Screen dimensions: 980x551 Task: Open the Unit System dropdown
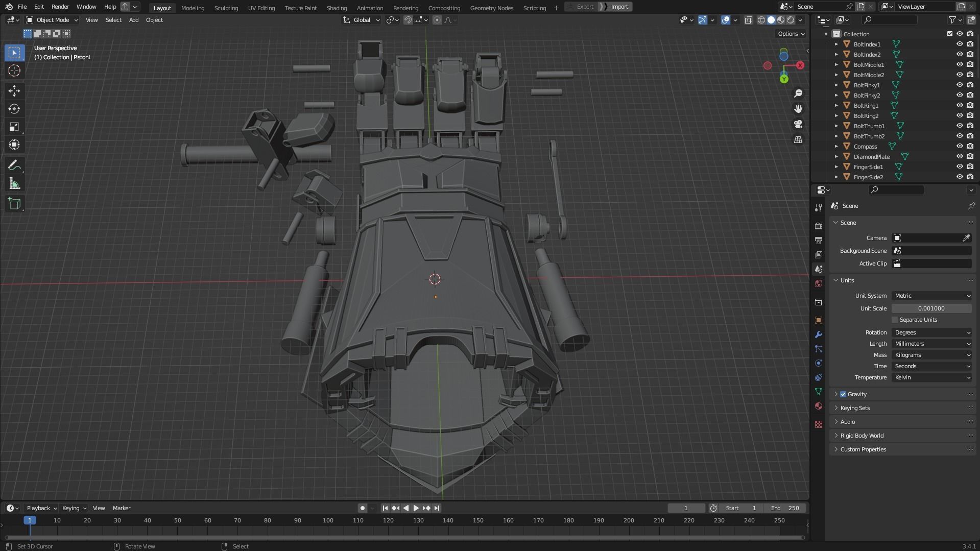(931, 296)
